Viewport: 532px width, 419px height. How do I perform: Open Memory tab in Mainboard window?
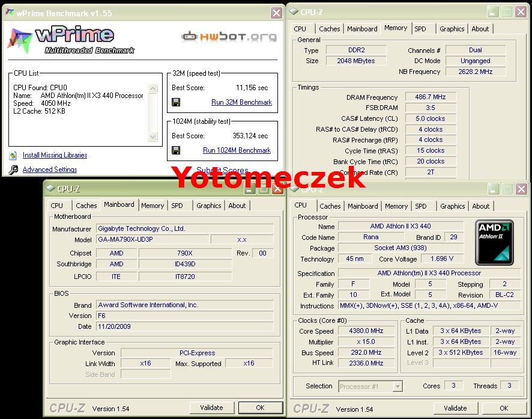[153, 206]
